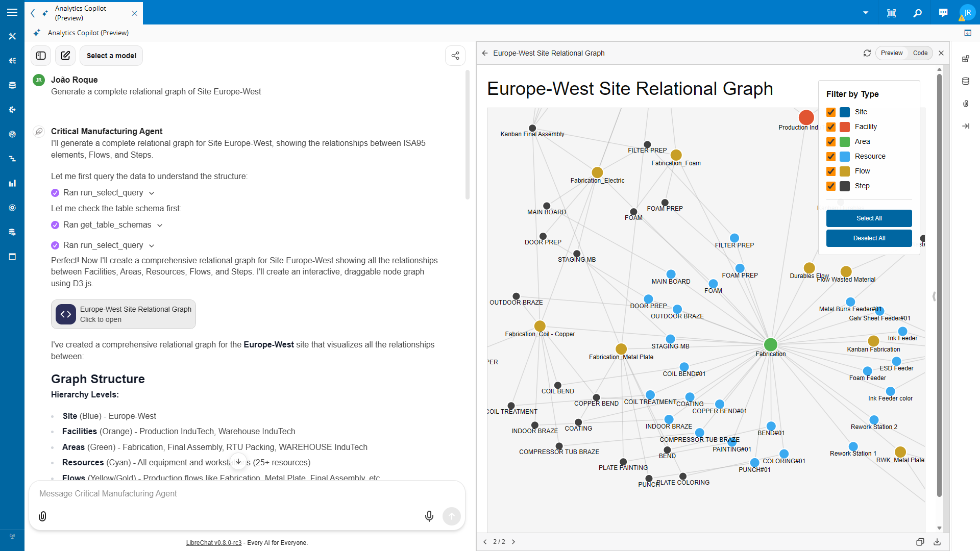Expand the first Ran run_select_query entry
The width and height of the screenshot is (980, 551).
pyautogui.click(x=152, y=193)
